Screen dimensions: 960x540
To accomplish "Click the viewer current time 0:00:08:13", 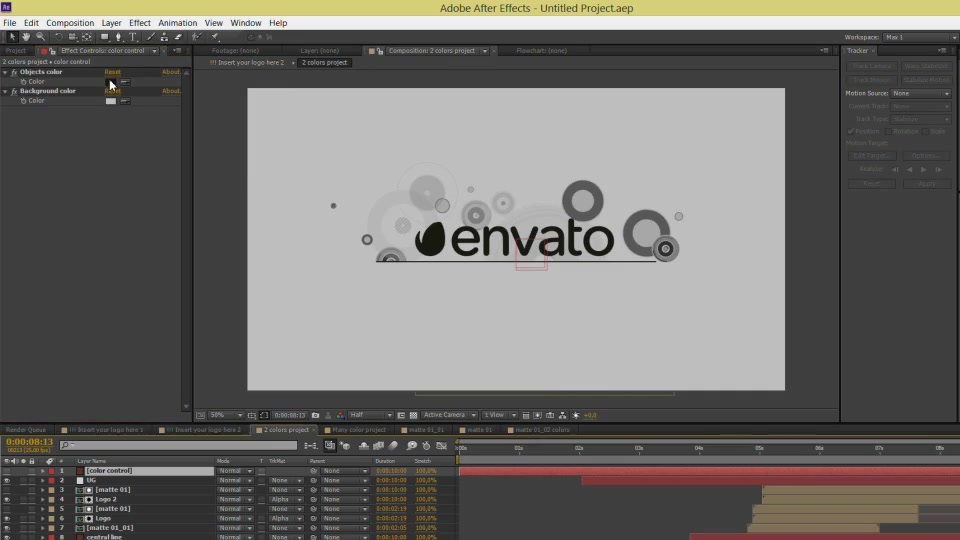I will click(x=290, y=415).
